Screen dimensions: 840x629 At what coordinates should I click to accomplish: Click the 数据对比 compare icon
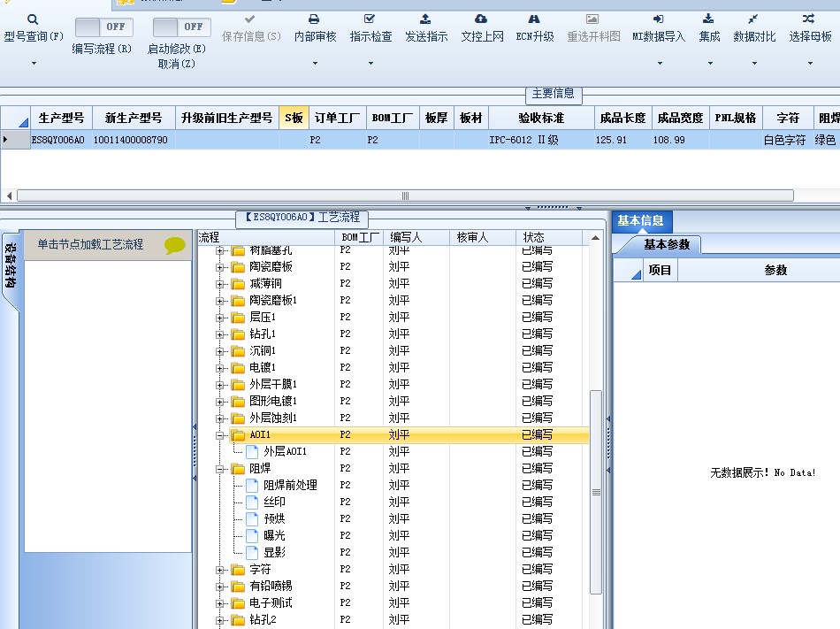[x=753, y=19]
